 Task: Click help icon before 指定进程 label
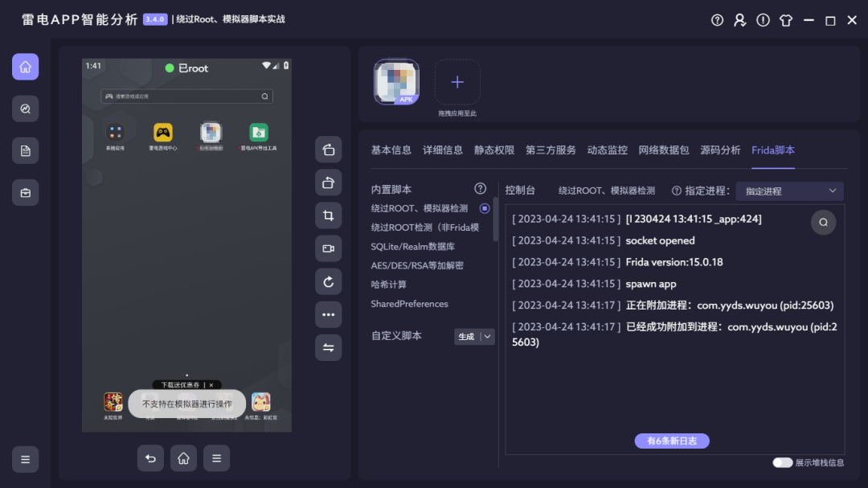click(677, 191)
